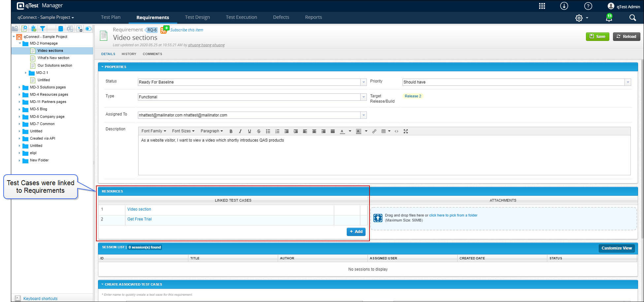Toggle bold formatting in description editor
This screenshot has width=644, height=302.
tap(231, 131)
